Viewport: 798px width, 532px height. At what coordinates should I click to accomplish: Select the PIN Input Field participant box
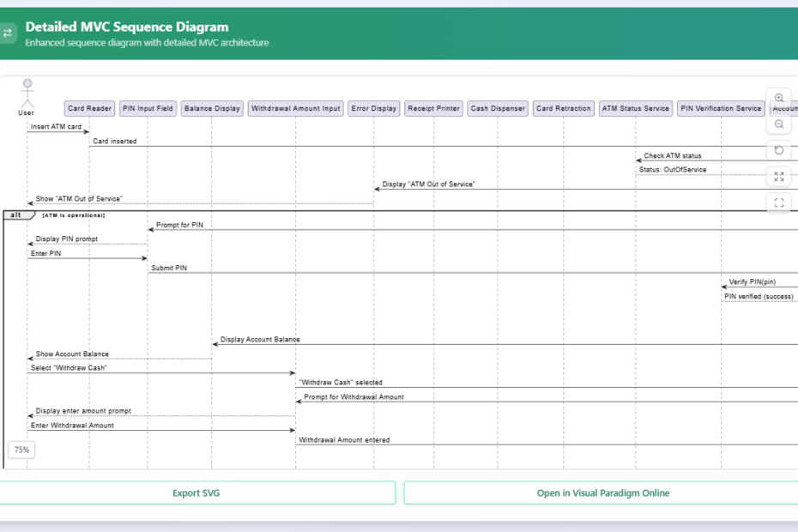point(148,108)
